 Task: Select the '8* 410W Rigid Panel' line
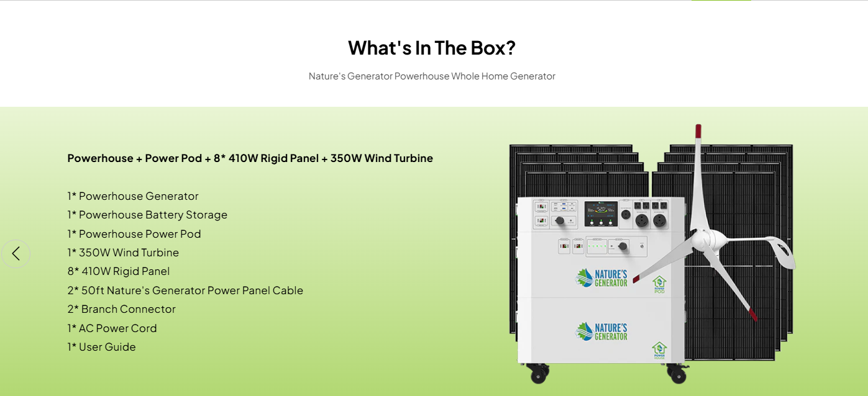tap(119, 271)
